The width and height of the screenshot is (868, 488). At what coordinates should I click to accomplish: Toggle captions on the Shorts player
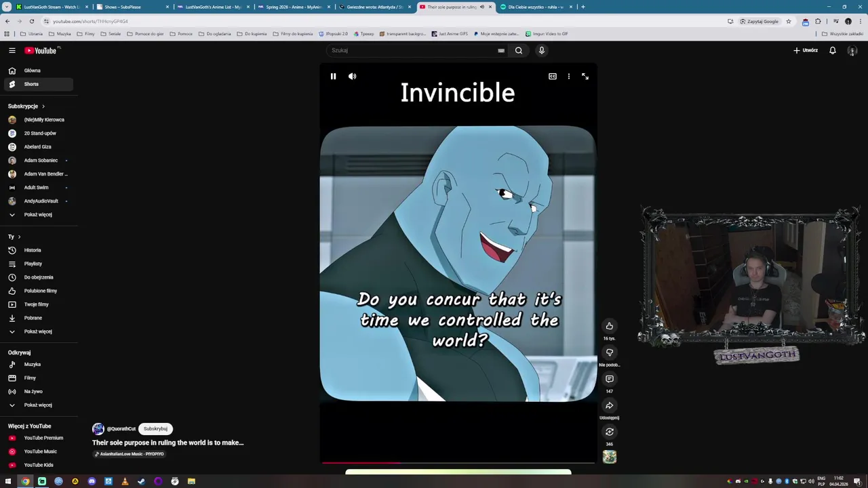click(x=553, y=77)
